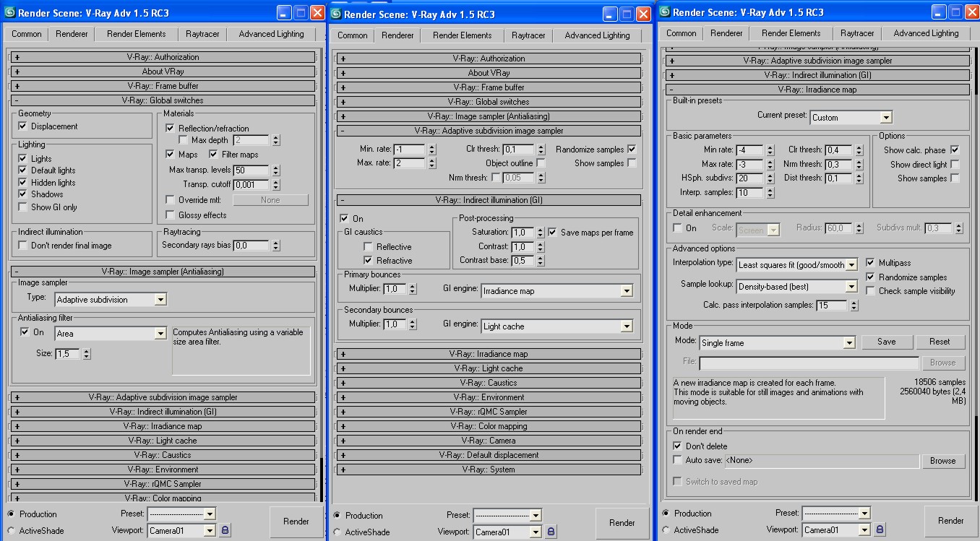Click the Interp. samples spinner arrows

(x=769, y=193)
